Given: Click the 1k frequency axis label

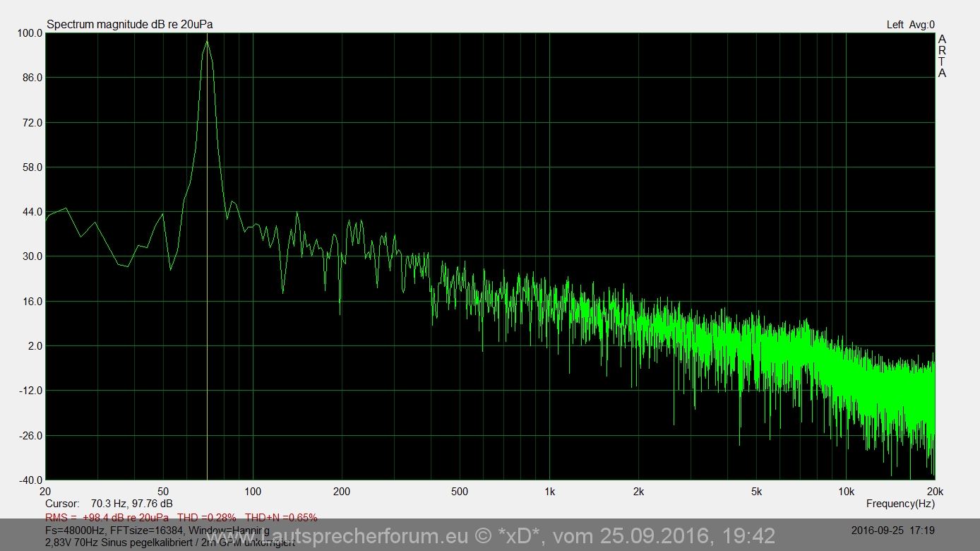Looking at the screenshot, I should tap(549, 492).
